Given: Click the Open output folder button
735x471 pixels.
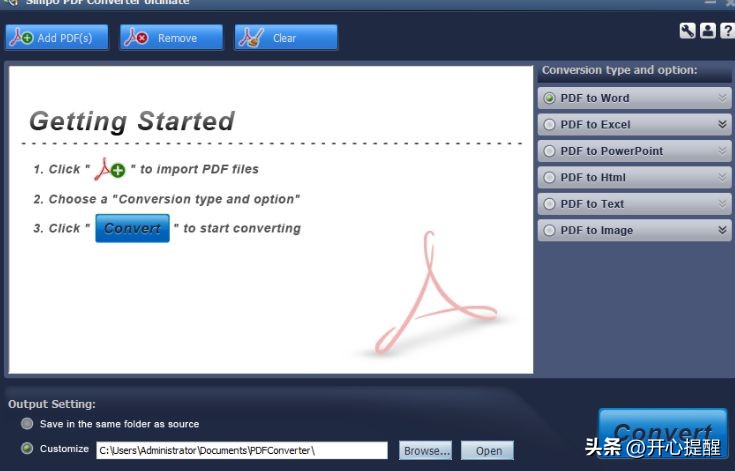Looking at the screenshot, I should pos(488,450).
